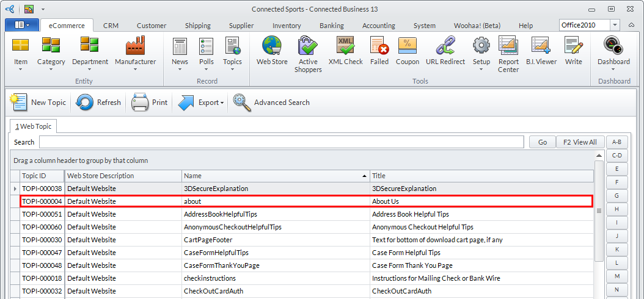Click in the Search text field
Screen dimensions: 644x299
281,142
